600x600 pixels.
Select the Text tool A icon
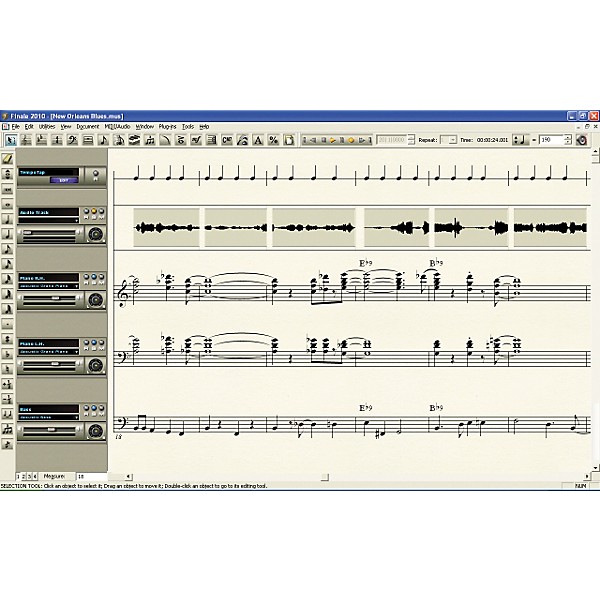[x=258, y=140]
